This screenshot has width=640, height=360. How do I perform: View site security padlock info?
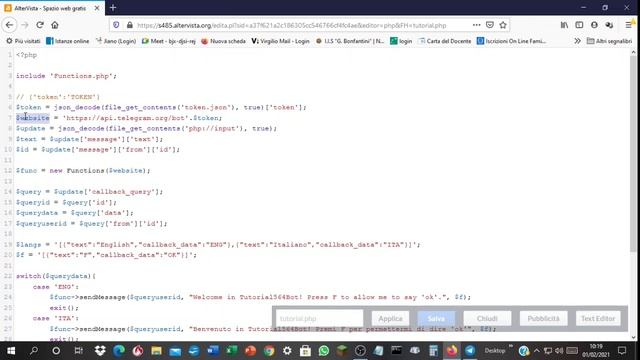[130, 25]
